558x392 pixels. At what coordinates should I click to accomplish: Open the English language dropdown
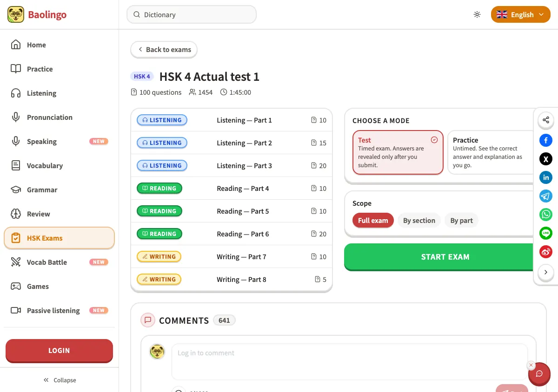(521, 14)
